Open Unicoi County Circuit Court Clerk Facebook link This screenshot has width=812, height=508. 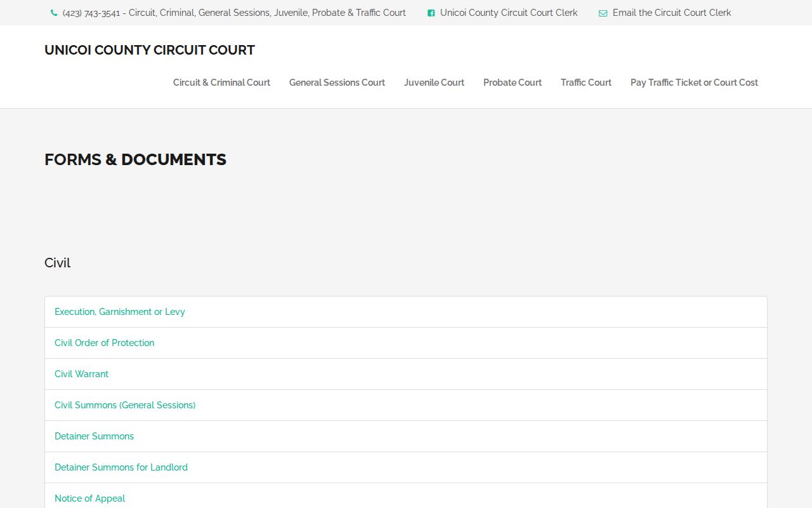pyautogui.click(x=509, y=13)
